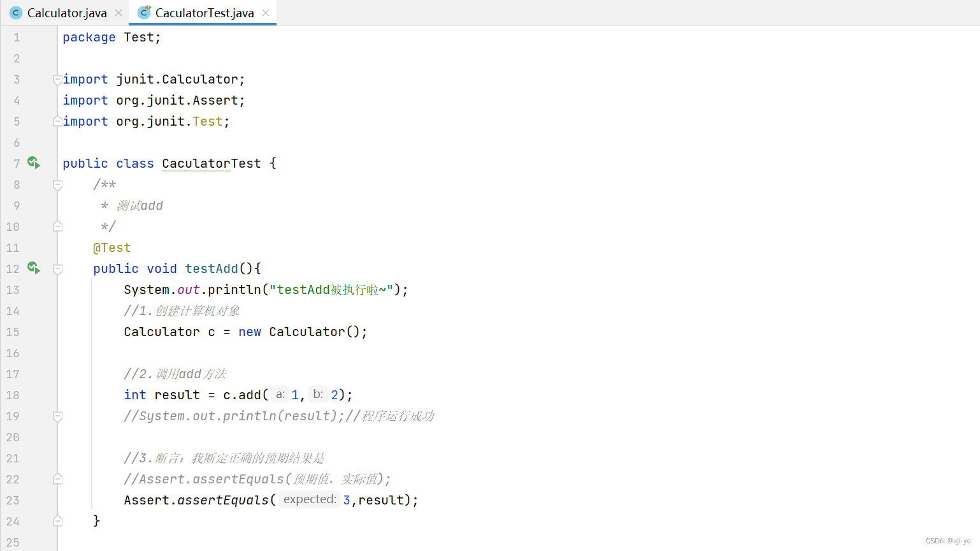Click the imports fold end marker at line 5
This screenshot has height=551, width=980.
pos(57,121)
